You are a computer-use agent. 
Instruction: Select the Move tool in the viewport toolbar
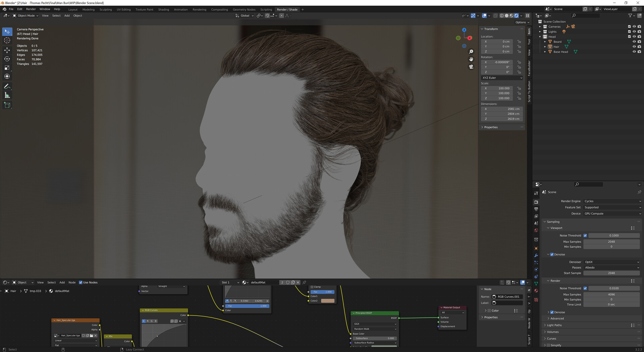[x=7, y=50]
